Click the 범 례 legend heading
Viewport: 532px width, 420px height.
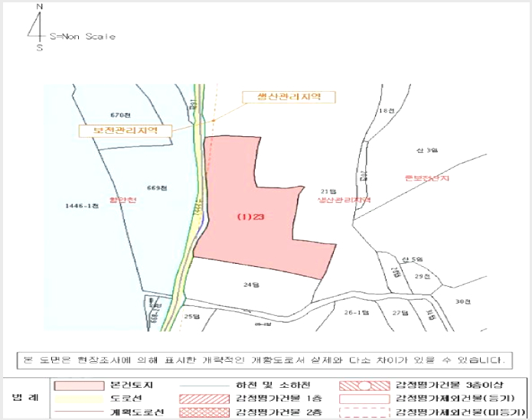point(25,397)
